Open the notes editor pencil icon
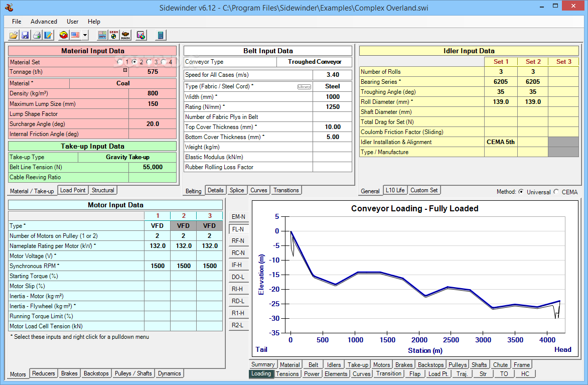The image size is (588, 385). [x=48, y=35]
